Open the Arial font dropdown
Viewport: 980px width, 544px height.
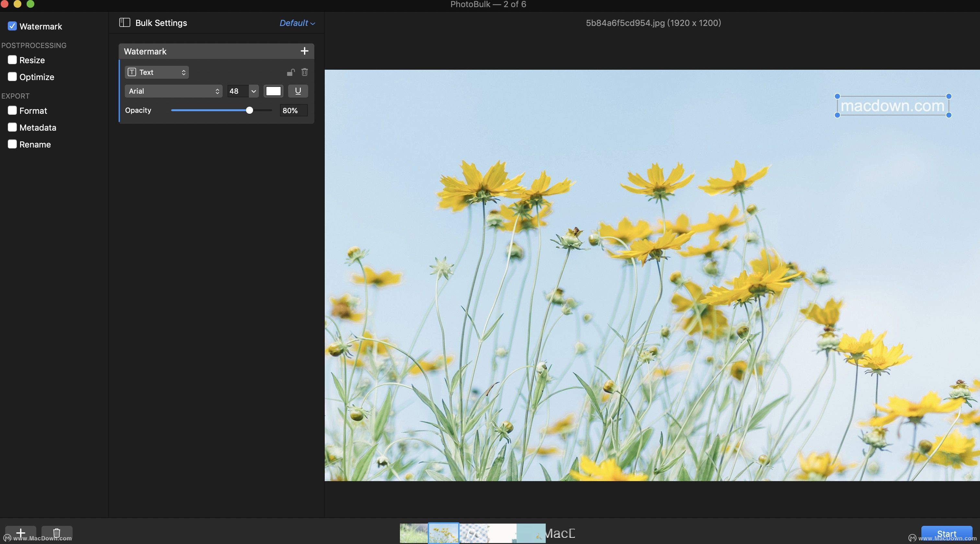tap(173, 91)
